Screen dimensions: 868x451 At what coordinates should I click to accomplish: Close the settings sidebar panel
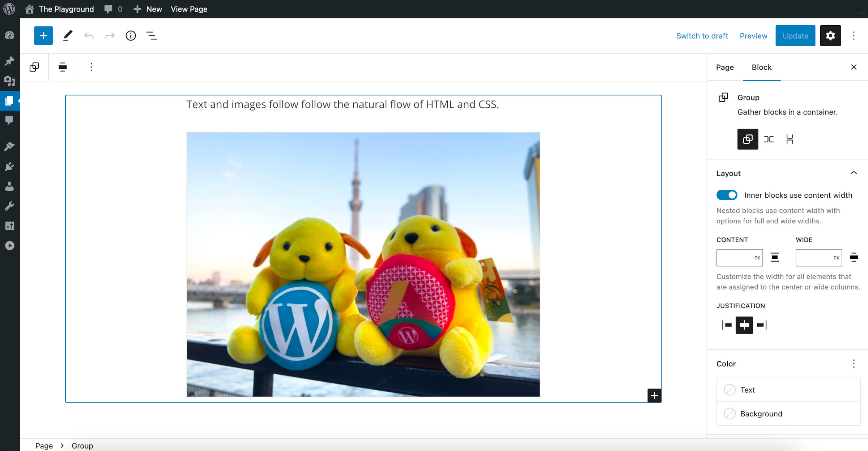[x=854, y=67]
